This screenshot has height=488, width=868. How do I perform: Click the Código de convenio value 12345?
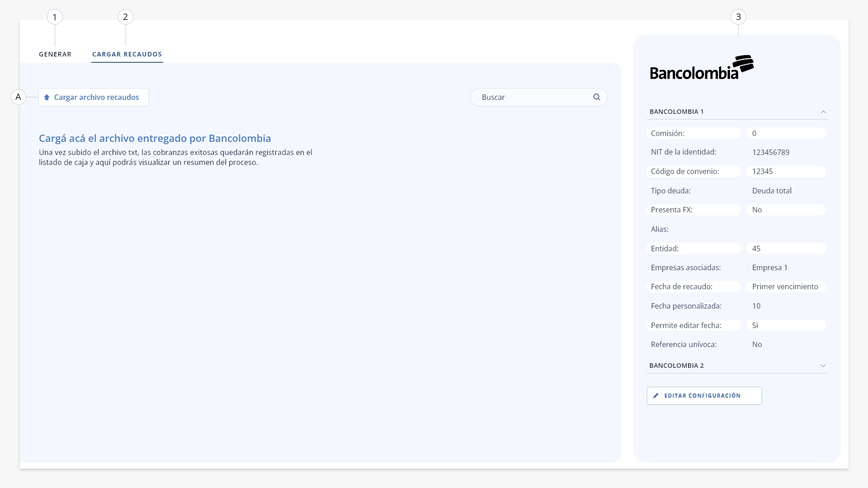click(x=786, y=172)
